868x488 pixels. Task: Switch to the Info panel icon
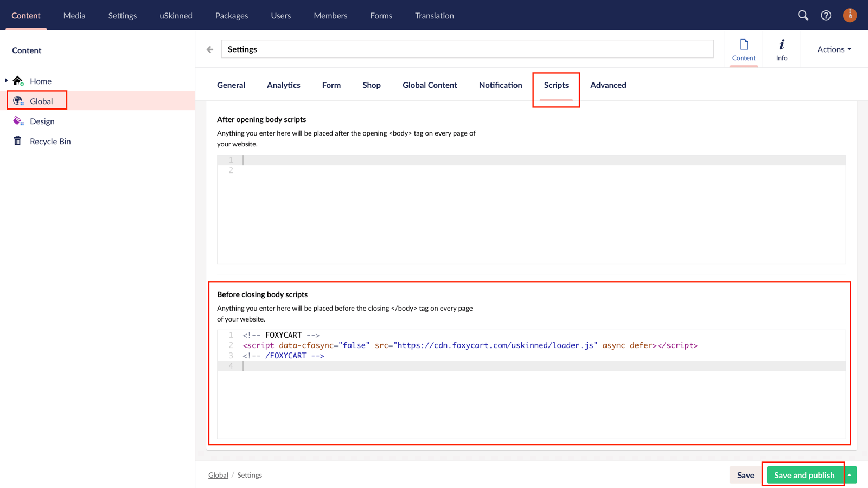(781, 49)
